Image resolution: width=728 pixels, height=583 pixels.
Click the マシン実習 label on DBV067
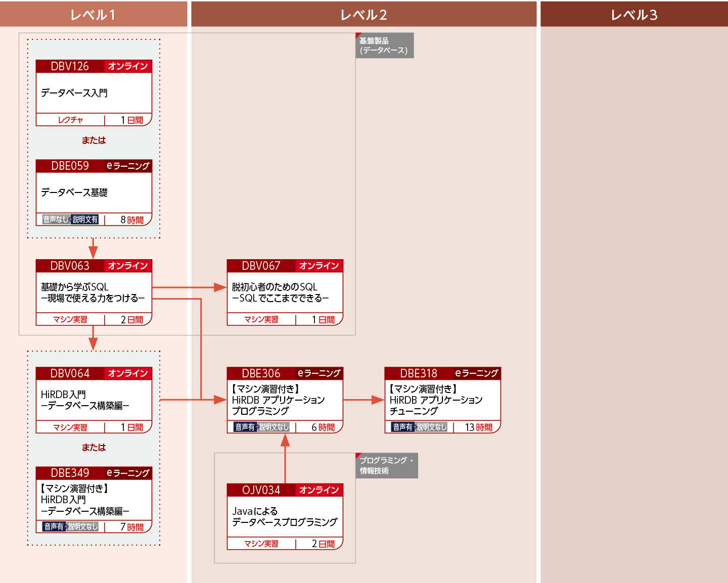click(261, 320)
